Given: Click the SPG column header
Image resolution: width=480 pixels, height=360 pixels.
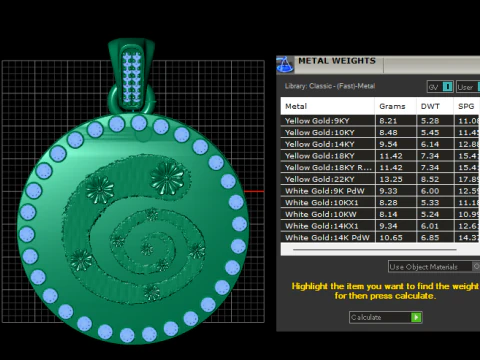Looking at the screenshot, I should (x=467, y=106).
